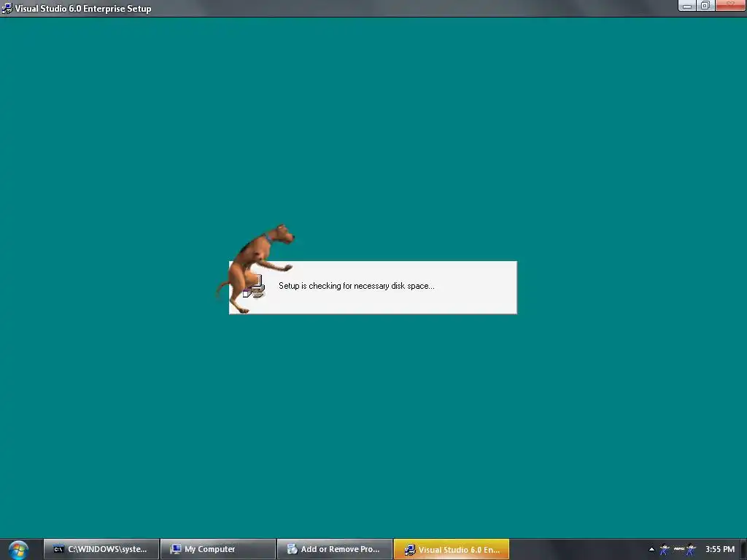This screenshot has height=560, width=747.
Task: Click the 'Setup is checking for necessary disk space' text
Action: 356,286
